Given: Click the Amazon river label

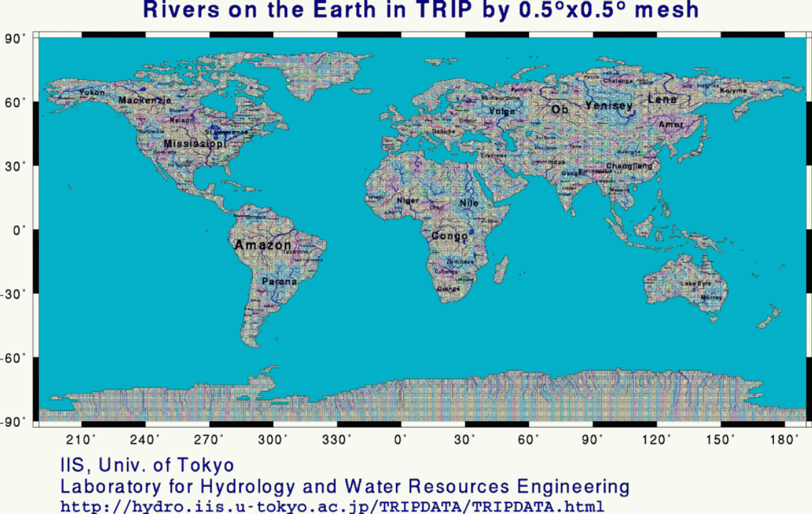Looking at the screenshot, I should click(263, 245).
